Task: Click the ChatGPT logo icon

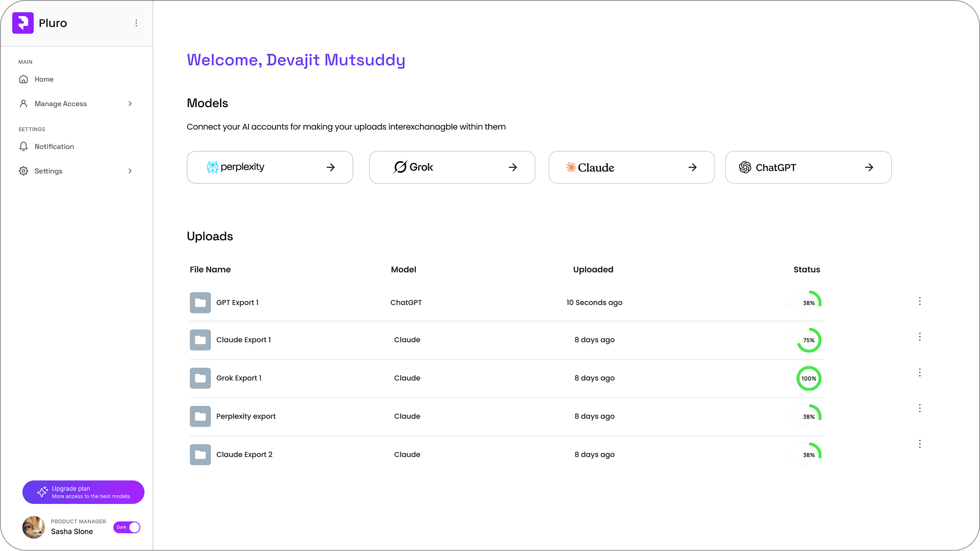Action: point(745,167)
